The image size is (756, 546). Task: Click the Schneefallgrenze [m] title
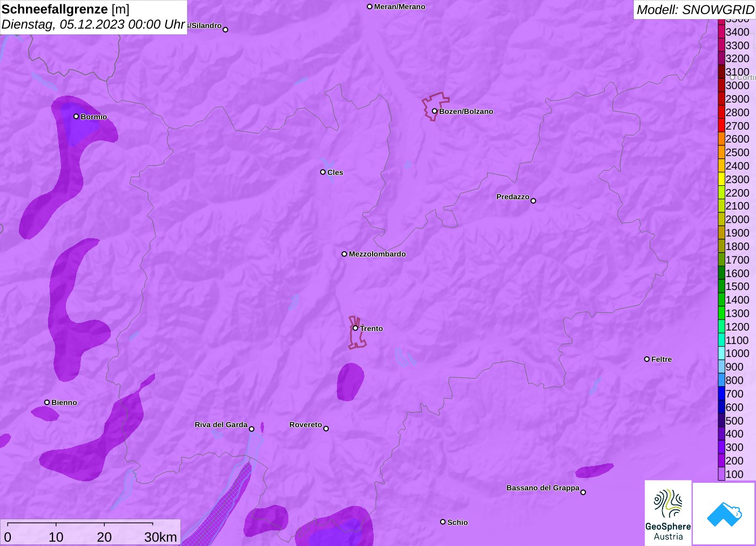coord(65,9)
